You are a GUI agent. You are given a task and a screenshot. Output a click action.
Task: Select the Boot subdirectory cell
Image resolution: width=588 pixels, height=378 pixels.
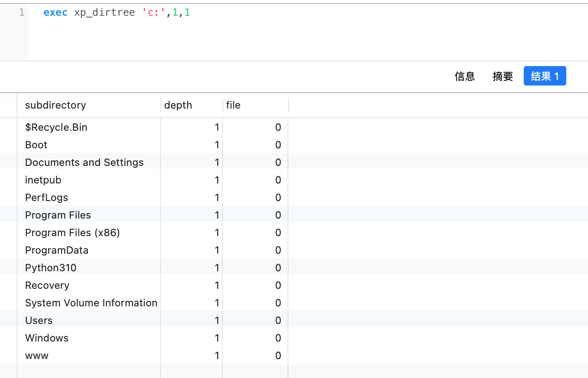36,145
